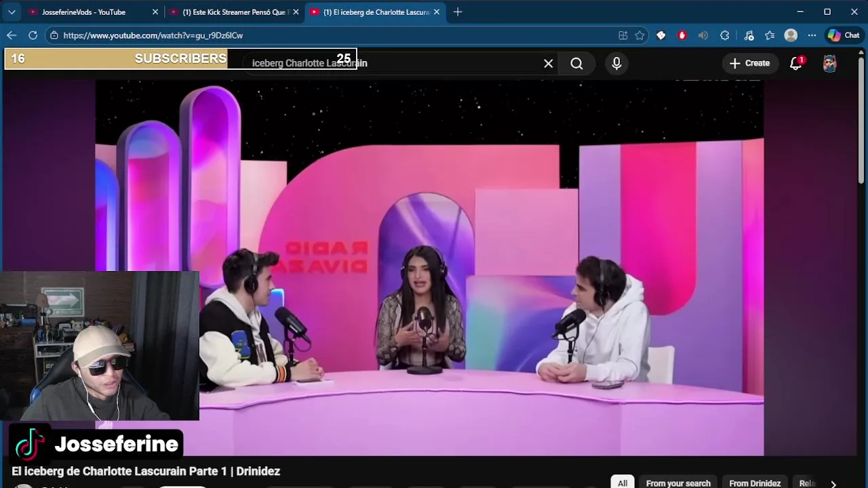Viewport: 868px width, 488px height.
Task: Close the Este Kick Streamer tab
Action: pyautogui.click(x=296, y=12)
